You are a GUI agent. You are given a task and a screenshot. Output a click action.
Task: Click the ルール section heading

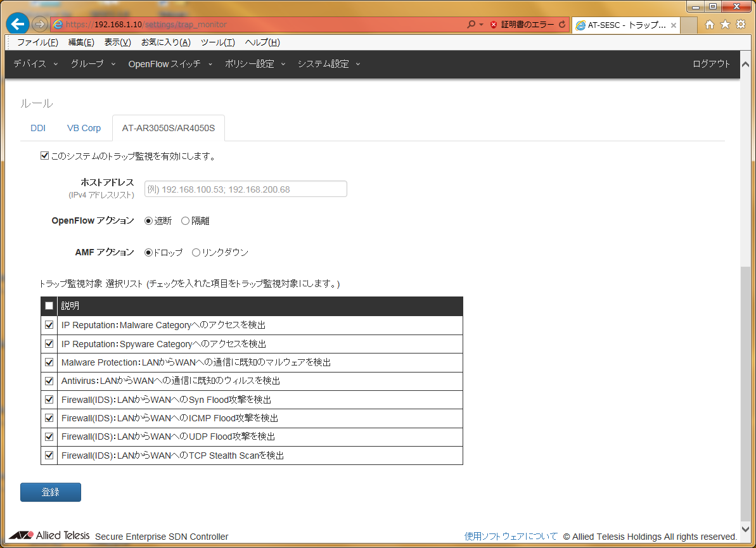point(37,104)
